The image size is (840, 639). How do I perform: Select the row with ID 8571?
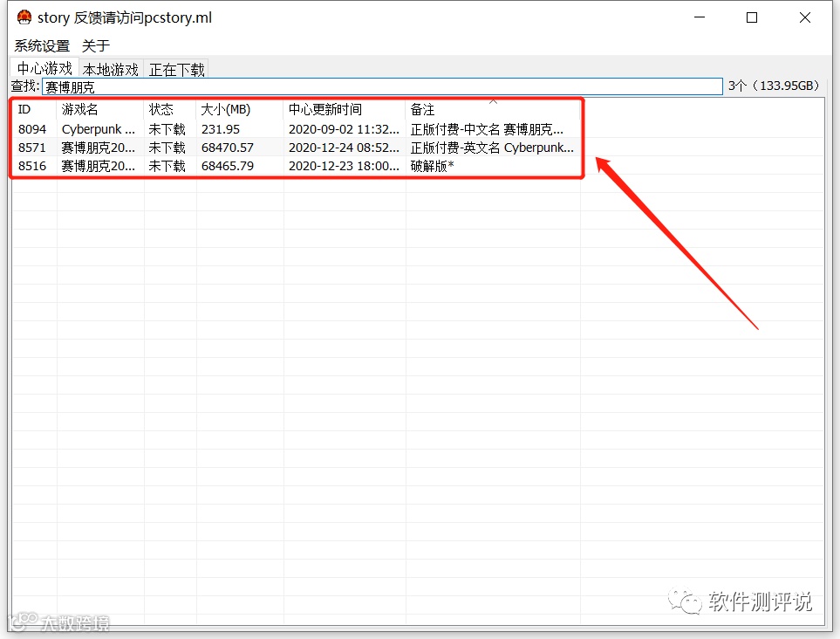point(297,148)
